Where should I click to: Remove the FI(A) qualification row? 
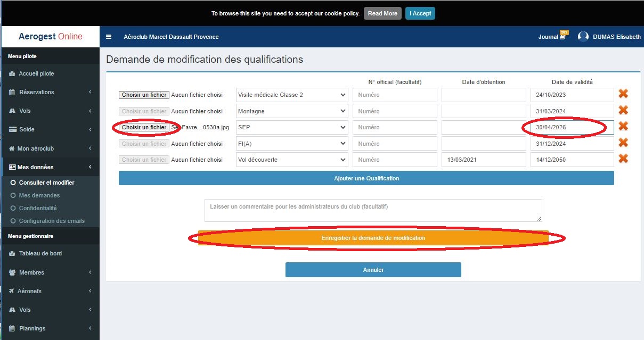point(623,143)
